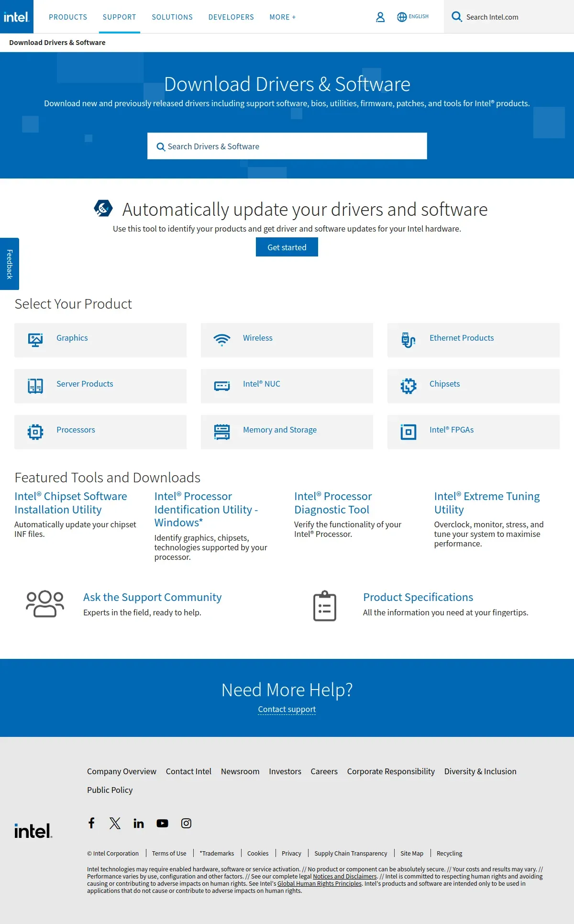Open Intel's Instagram icon

[x=186, y=823]
